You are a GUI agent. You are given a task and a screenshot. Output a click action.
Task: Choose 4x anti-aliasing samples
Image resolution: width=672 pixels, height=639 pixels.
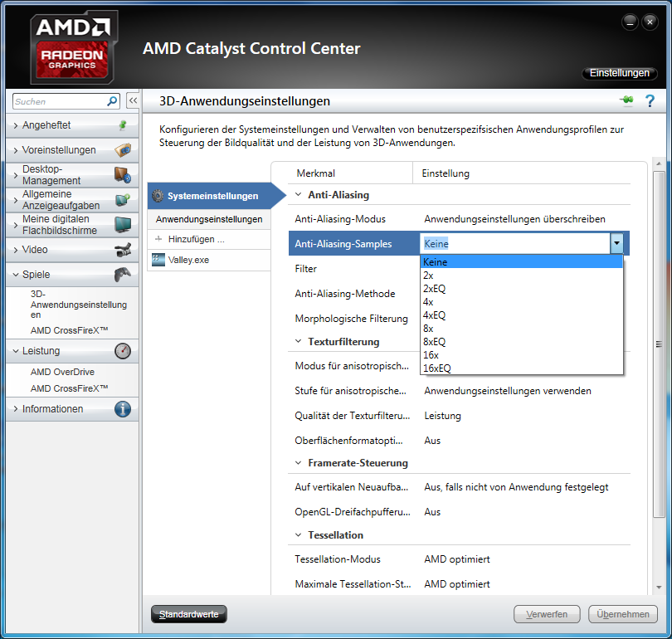click(x=522, y=302)
